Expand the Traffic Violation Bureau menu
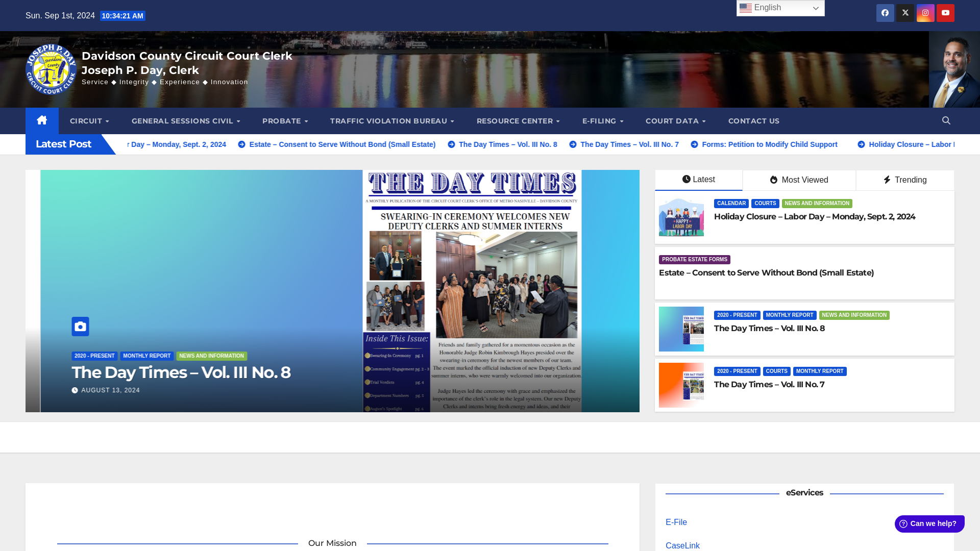 coord(392,121)
